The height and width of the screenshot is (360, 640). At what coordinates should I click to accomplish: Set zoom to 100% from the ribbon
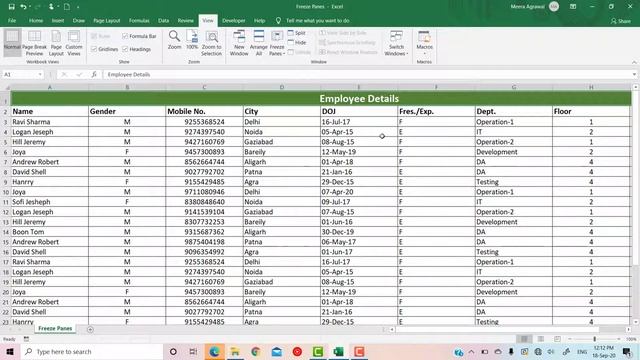pos(192,40)
